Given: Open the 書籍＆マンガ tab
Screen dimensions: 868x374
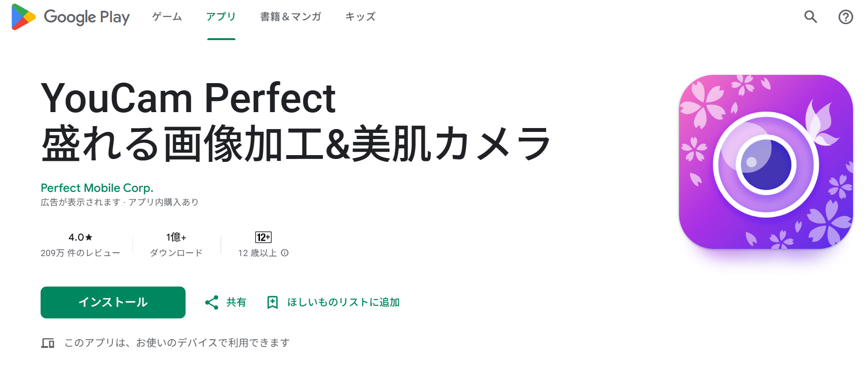Looking at the screenshot, I should [290, 17].
